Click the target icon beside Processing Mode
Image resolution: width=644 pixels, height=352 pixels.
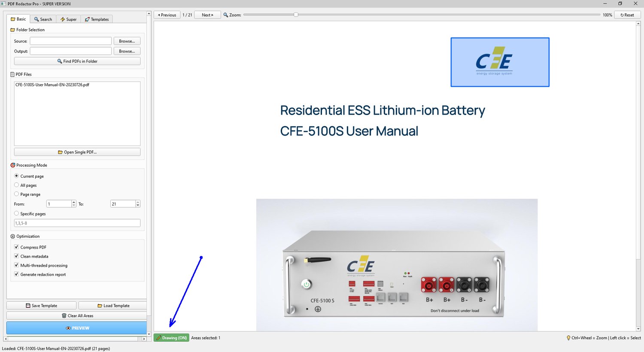(x=13, y=165)
